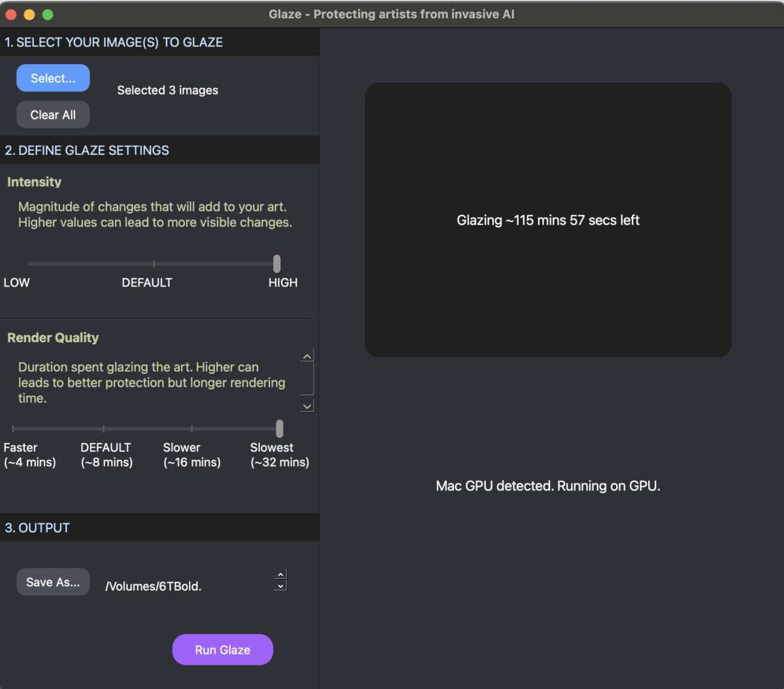
Task: Click the Render Quality description text
Action: pos(152,383)
